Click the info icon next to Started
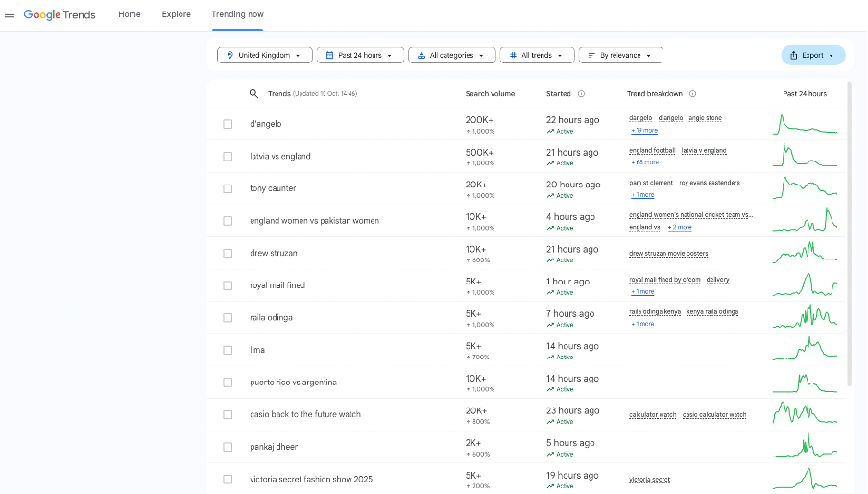This screenshot has height=494, width=868. [x=581, y=94]
